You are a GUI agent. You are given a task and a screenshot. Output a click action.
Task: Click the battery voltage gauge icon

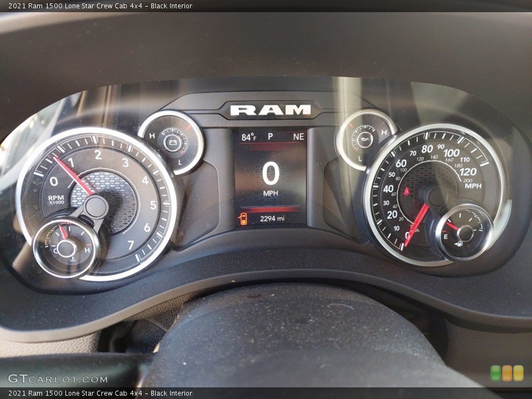[173, 142]
